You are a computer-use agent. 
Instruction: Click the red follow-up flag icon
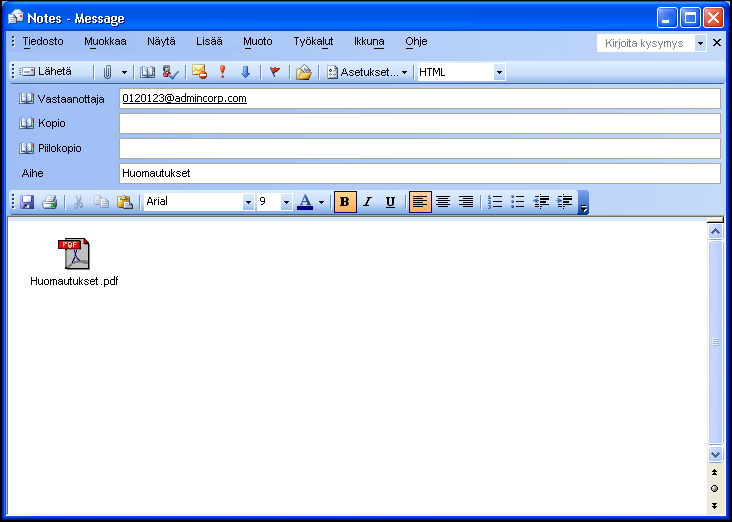pos(275,72)
